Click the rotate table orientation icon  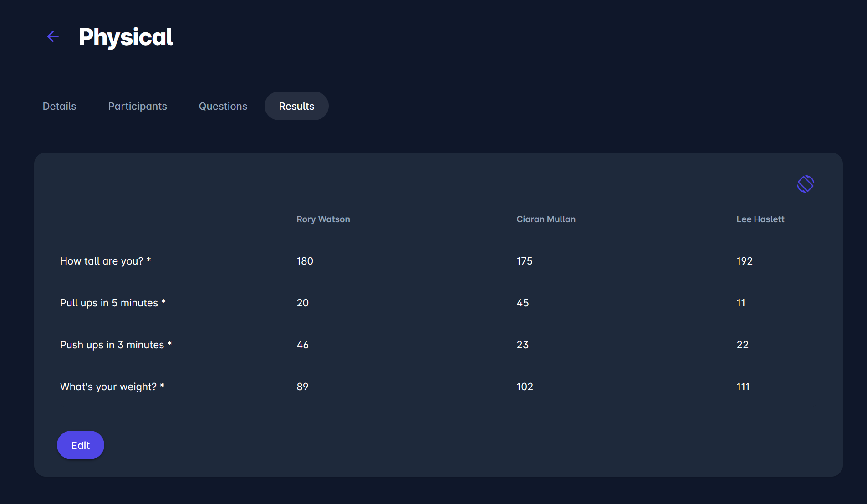(805, 184)
